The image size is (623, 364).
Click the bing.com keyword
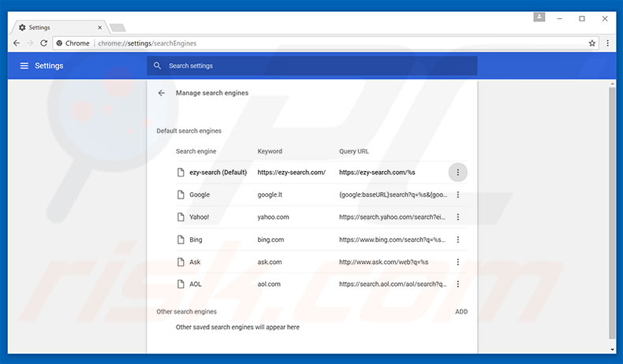(270, 240)
